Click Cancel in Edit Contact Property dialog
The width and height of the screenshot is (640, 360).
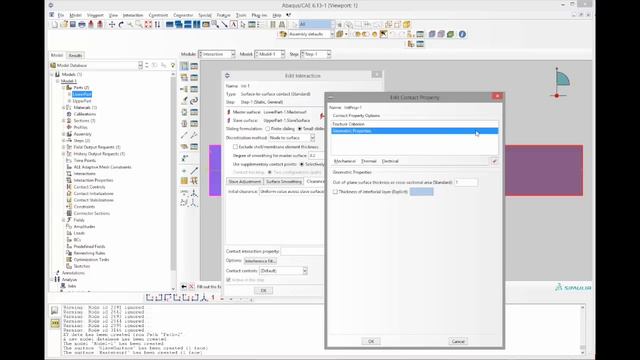(x=458, y=341)
